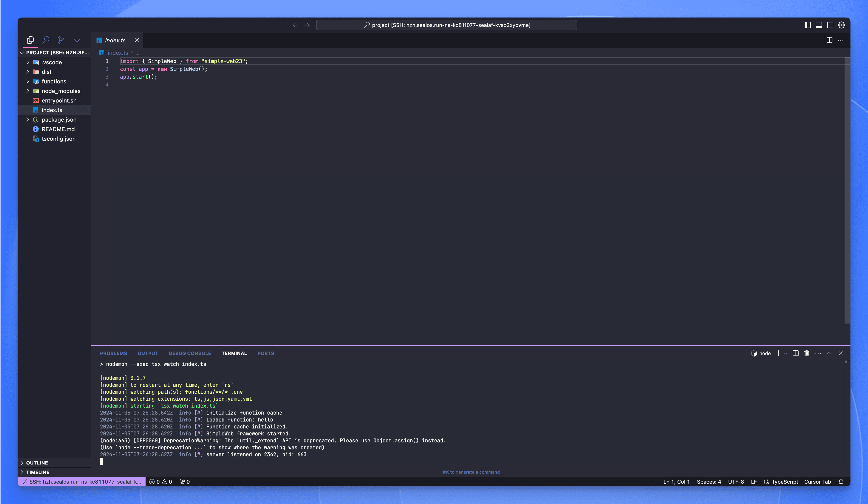868x504 pixels.
Task: Create a new terminal with the plus icon
Action: (x=778, y=353)
